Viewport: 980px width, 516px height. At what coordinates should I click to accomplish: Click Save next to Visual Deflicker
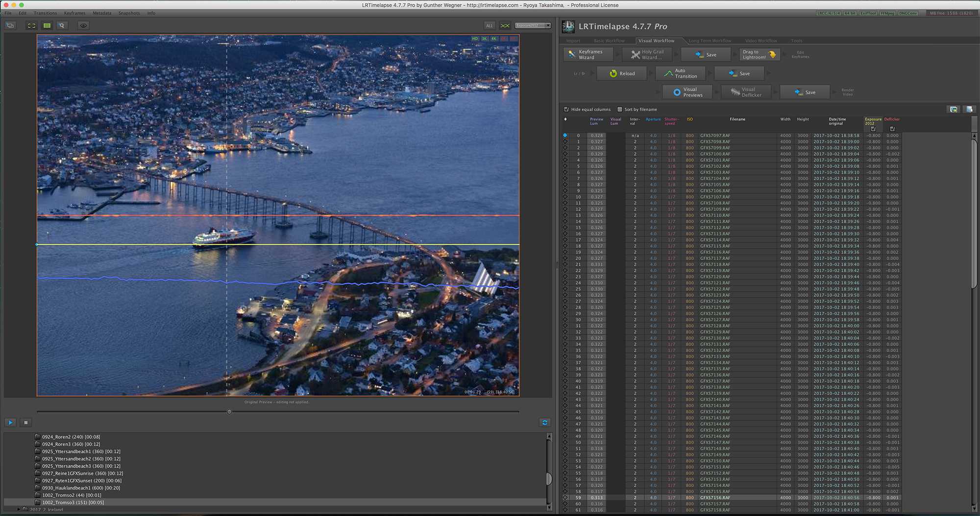click(x=805, y=92)
